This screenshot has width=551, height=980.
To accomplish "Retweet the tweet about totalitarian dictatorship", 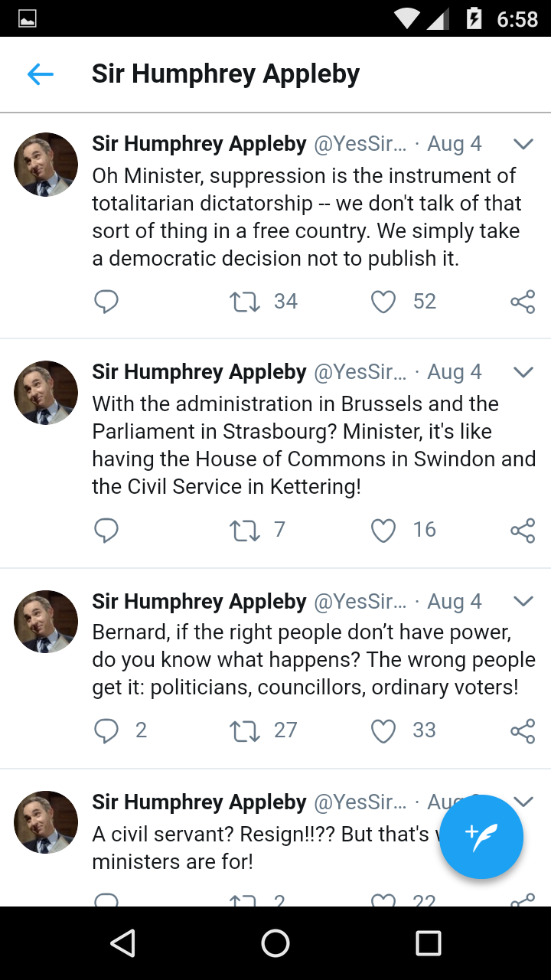I will tap(245, 302).
